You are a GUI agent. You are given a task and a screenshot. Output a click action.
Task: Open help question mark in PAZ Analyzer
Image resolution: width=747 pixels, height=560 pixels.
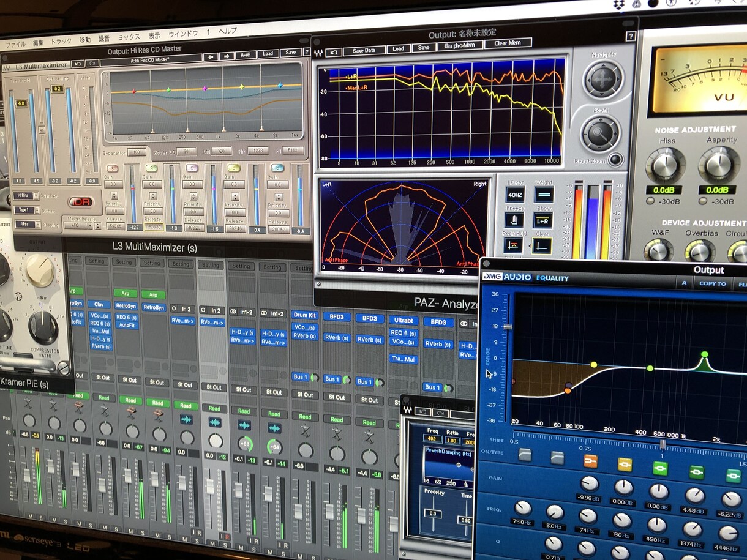point(631,37)
